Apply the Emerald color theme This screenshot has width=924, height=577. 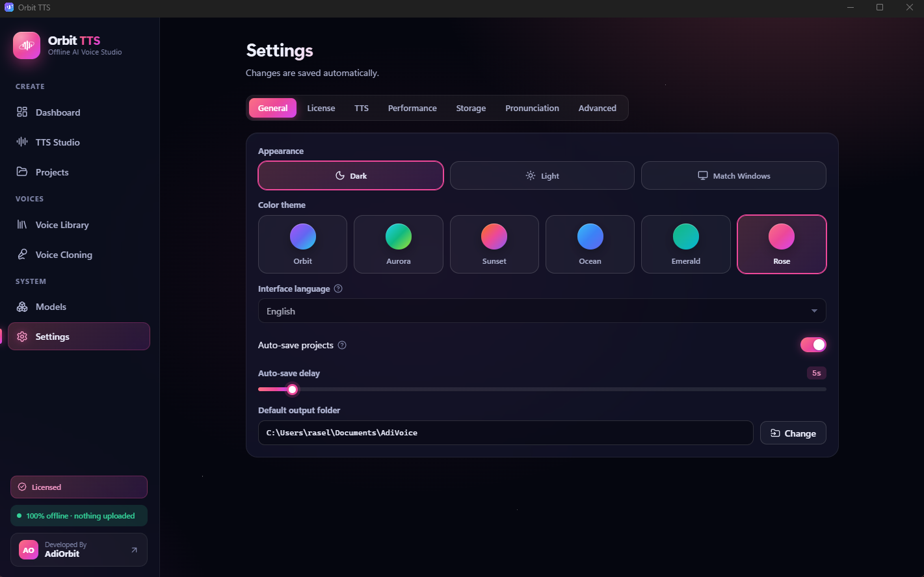[686, 244]
